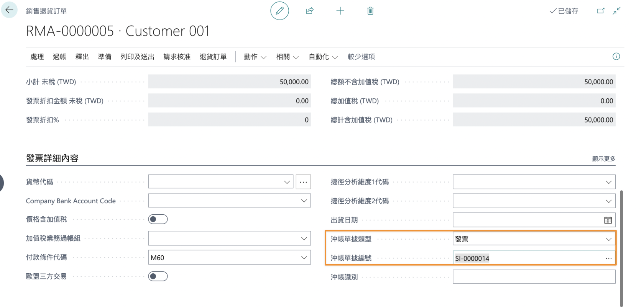
Task: Click the plus new record icon
Action: (340, 11)
